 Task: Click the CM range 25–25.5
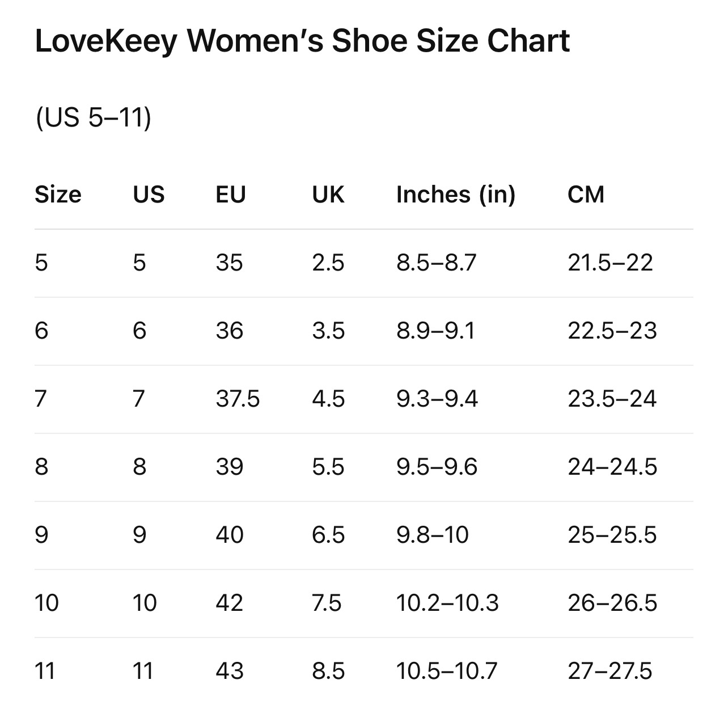612,535
